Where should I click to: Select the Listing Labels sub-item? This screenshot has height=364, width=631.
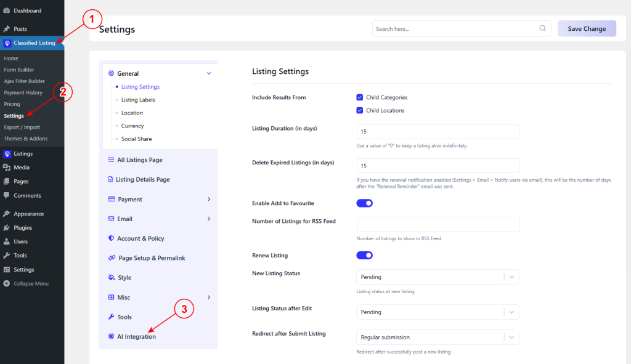pyautogui.click(x=138, y=100)
